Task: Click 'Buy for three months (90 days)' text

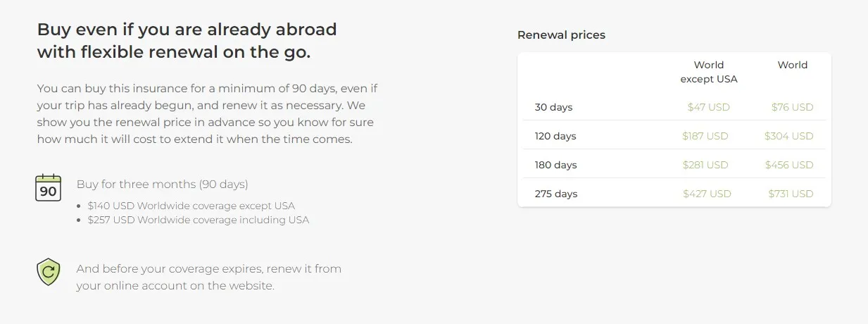Action: pyautogui.click(x=163, y=185)
